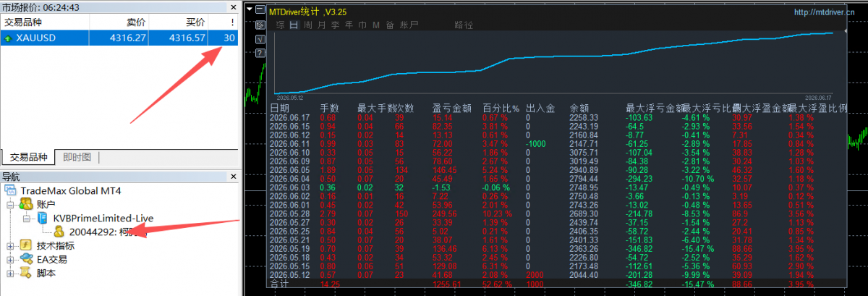This screenshot has width=868, height=296.
Task: Click the 百分比% column header
Action: (501, 109)
